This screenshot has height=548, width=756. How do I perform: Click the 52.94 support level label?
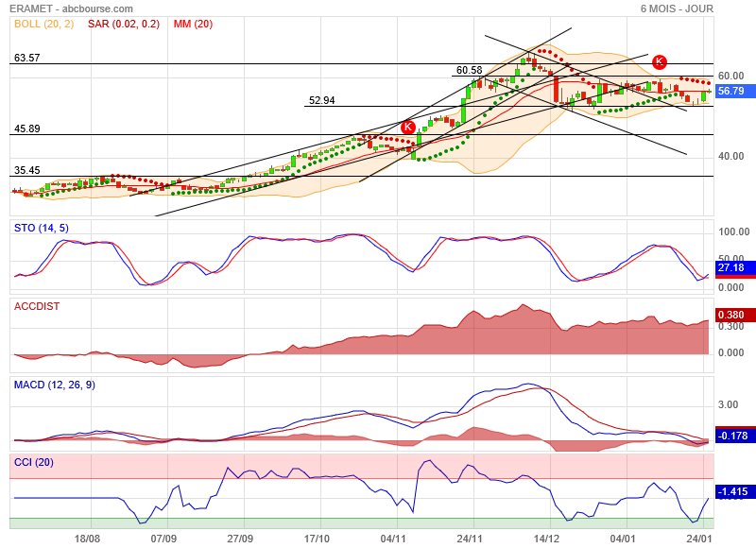click(x=321, y=100)
